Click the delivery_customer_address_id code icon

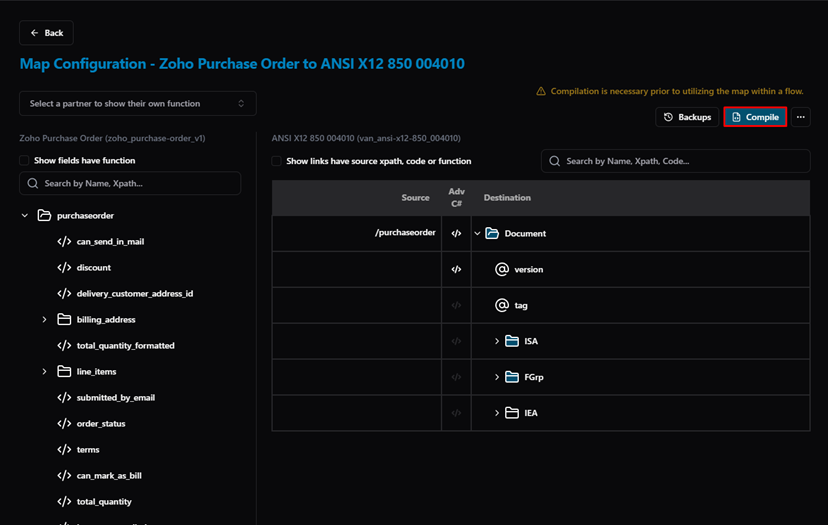tap(64, 293)
